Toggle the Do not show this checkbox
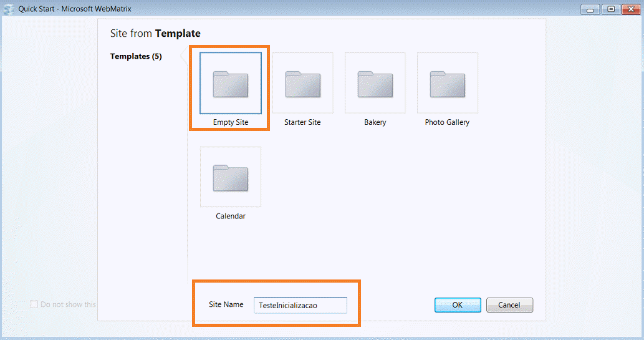644x340 pixels. (34, 304)
